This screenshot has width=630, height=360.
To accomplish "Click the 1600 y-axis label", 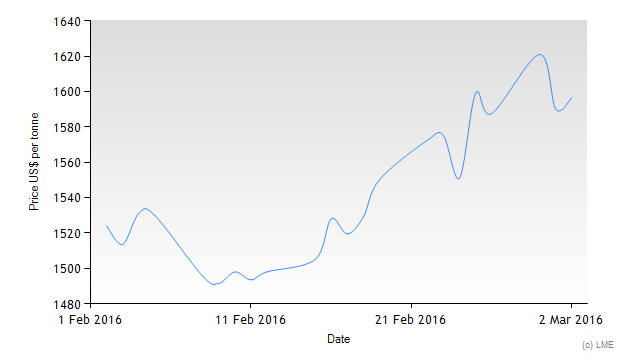I will (67, 92).
